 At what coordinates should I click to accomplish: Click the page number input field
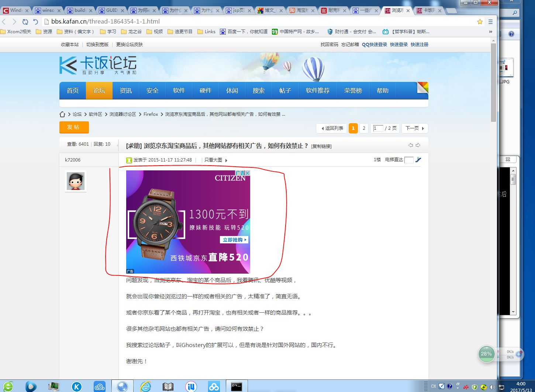[x=378, y=128]
